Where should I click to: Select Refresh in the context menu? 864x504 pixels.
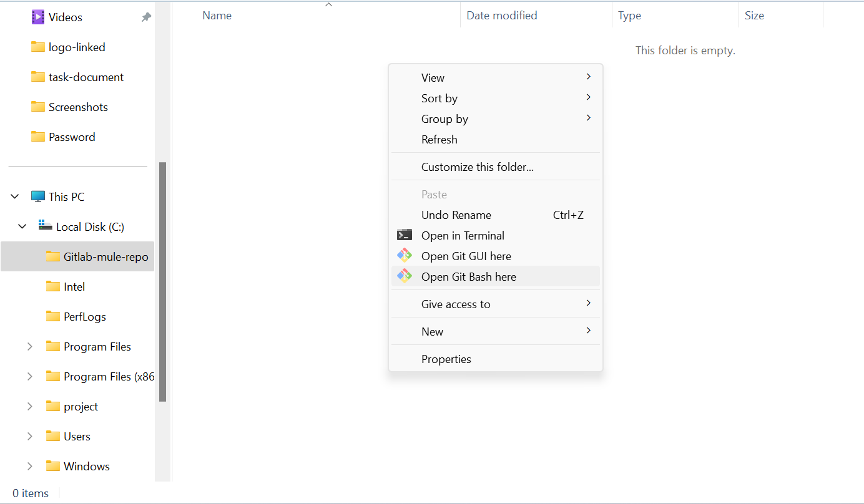click(x=439, y=139)
